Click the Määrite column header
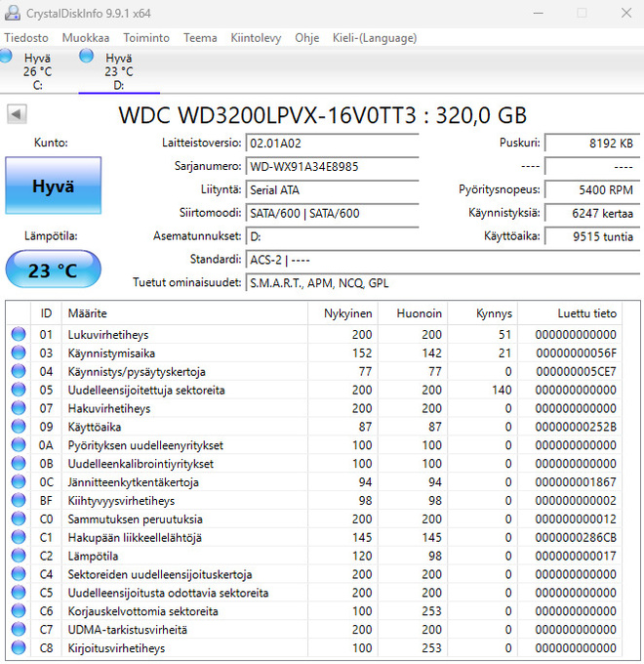The height and width of the screenshot is (664, 644). (x=185, y=313)
